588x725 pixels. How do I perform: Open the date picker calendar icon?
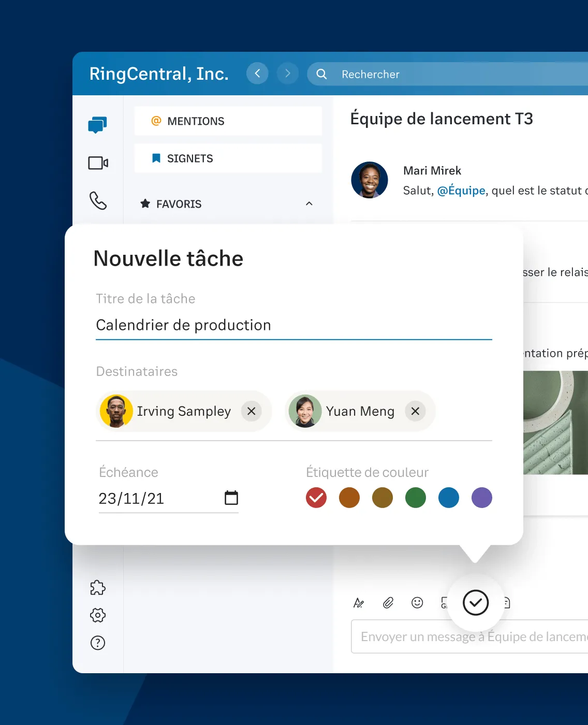pos(232,498)
